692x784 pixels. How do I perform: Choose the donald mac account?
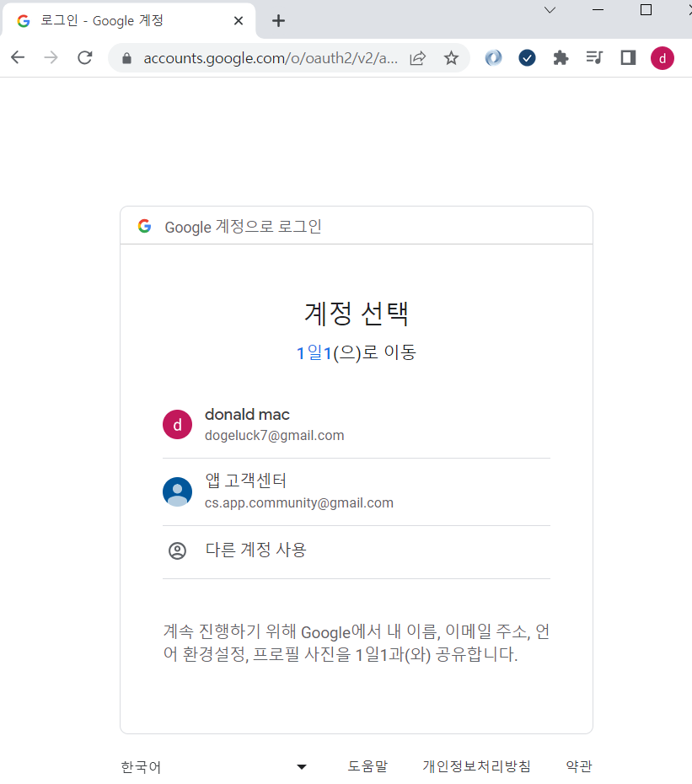coord(356,425)
